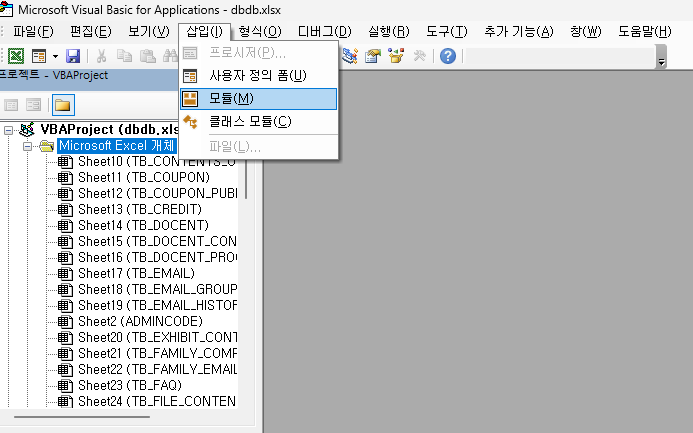Open the 추가 기능(A) menu
Screen dimensions: 693x433
pos(519,31)
